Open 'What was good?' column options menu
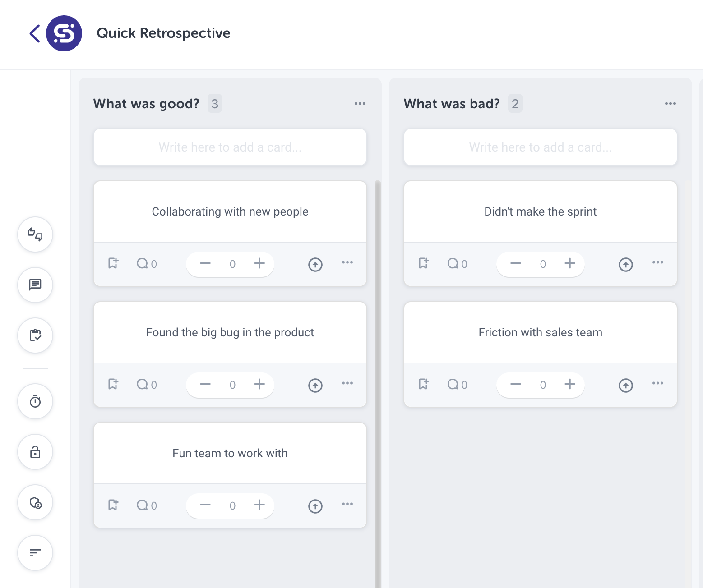This screenshot has width=703, height=588. (360, 104)
